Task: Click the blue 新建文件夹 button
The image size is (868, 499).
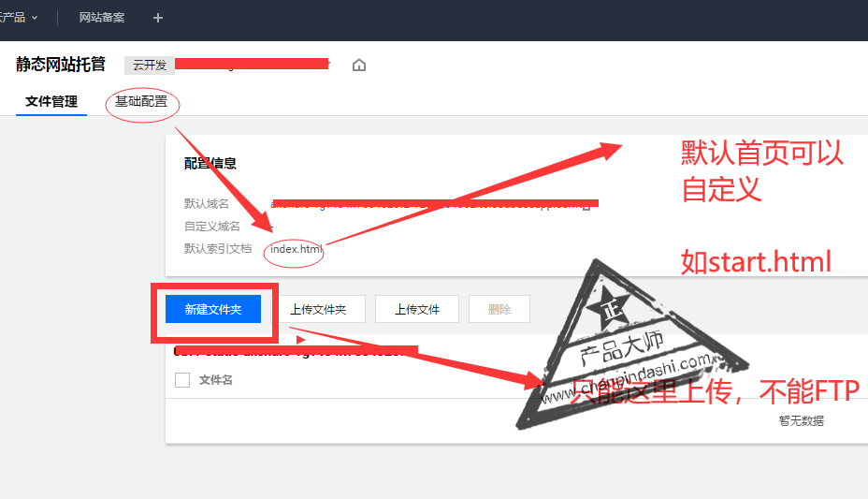Action: 213,309
